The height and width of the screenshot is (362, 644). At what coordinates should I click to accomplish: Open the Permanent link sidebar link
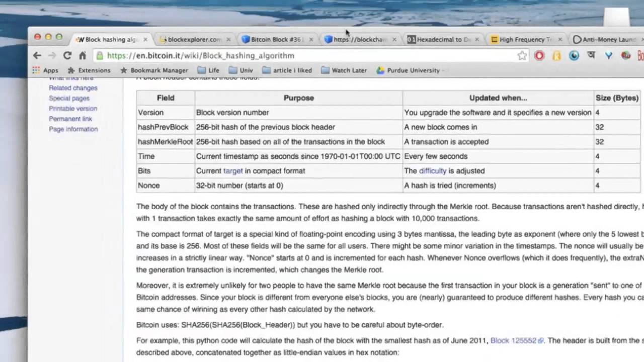70,119
